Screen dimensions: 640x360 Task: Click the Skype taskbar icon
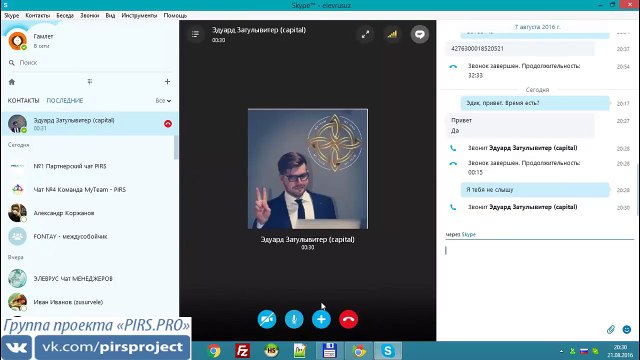tap(387, 351)
